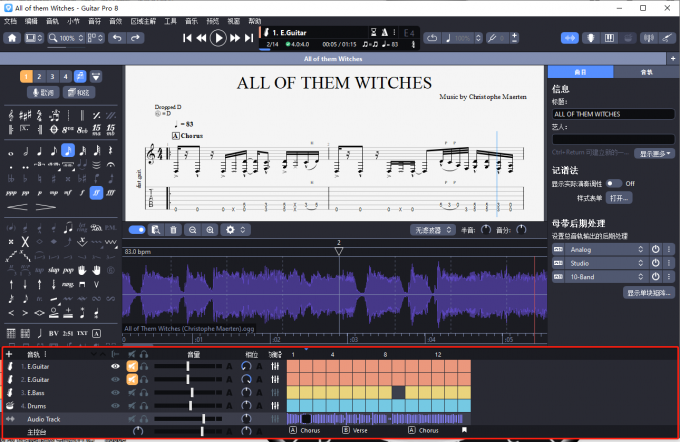Fast forward to the next bar
Viewport: 680px width, 442px height.
point(235,38)
